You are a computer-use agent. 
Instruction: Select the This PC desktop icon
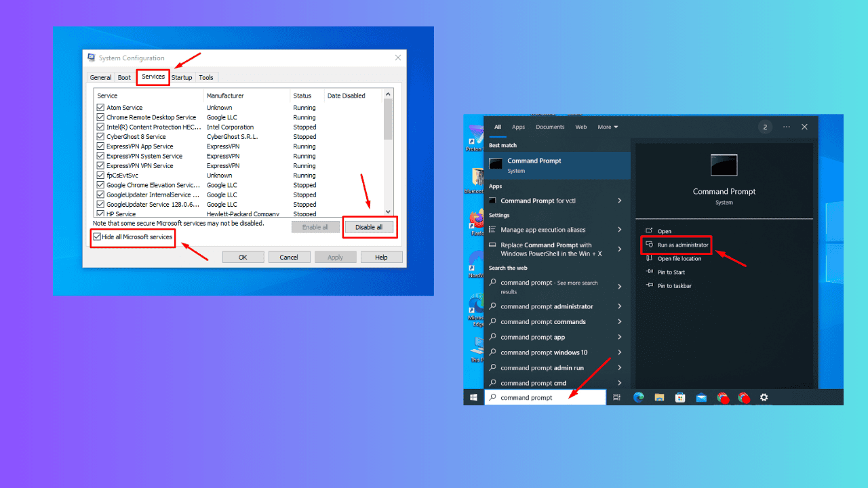click(x=477, y=350)
